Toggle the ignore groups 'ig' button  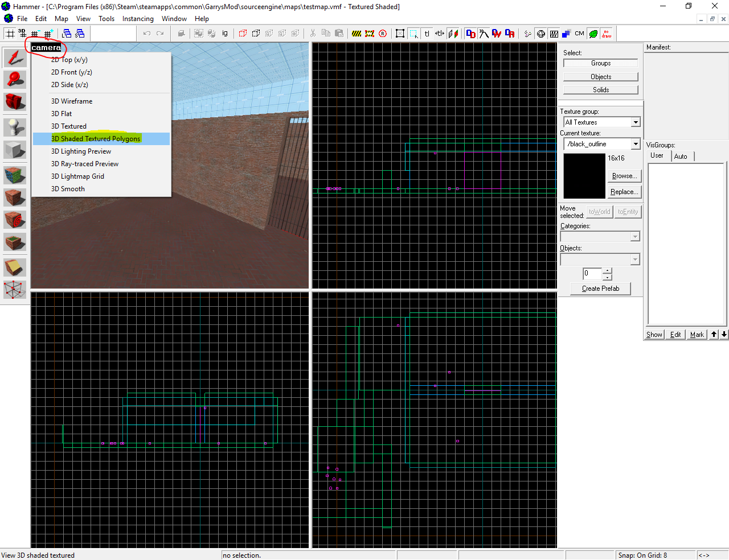[x=225, y=34]
